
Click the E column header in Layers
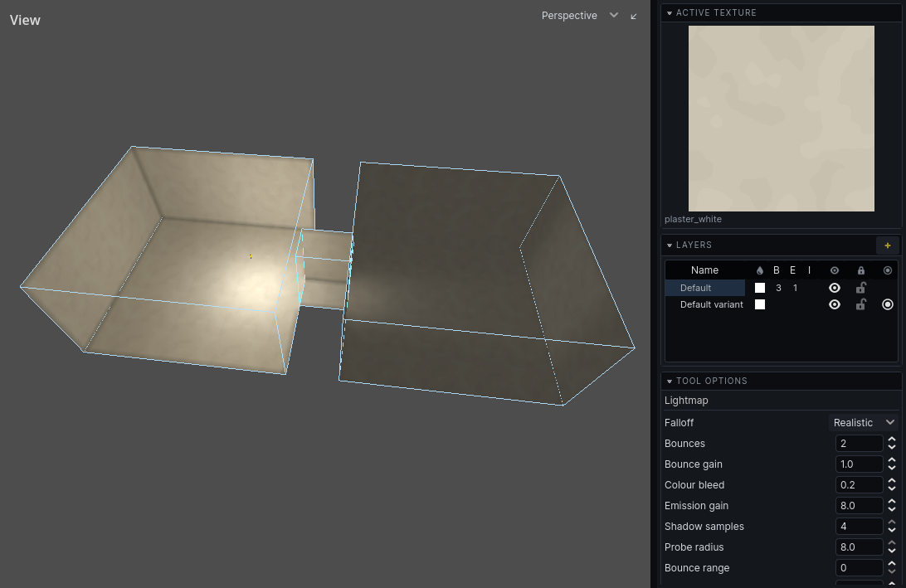tap(793, 270)
